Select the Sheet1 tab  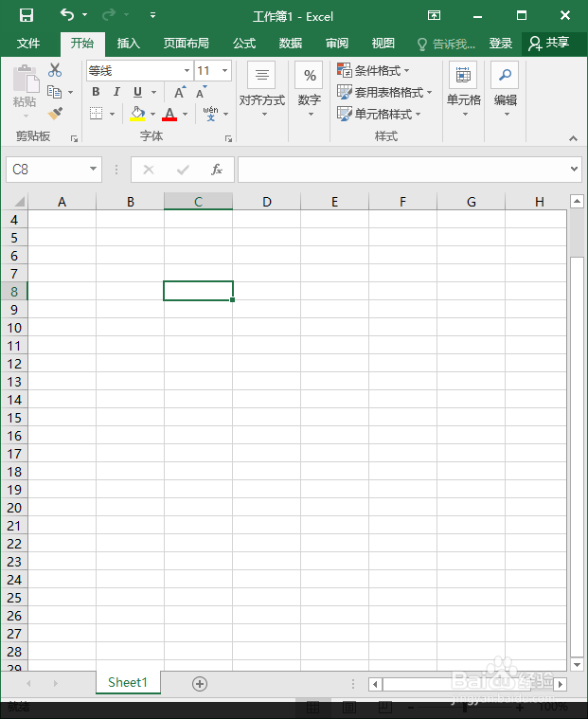pos(128,682)
